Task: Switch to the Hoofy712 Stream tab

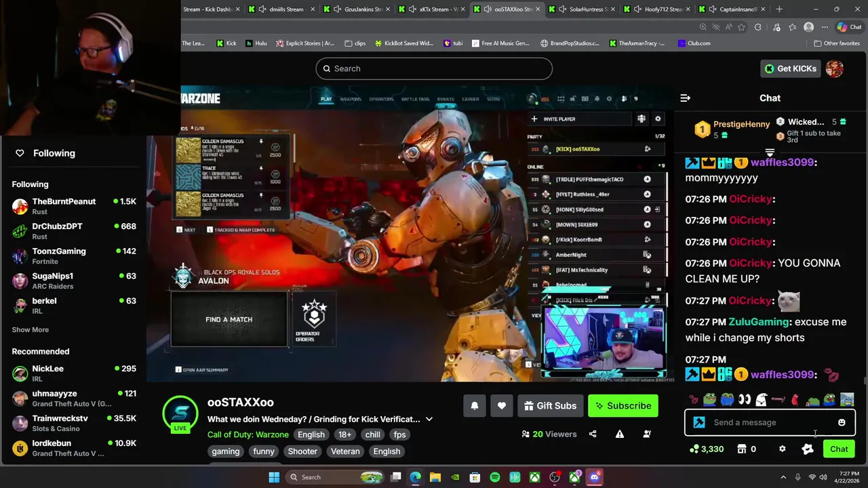Action: click(x=657, y=9)
